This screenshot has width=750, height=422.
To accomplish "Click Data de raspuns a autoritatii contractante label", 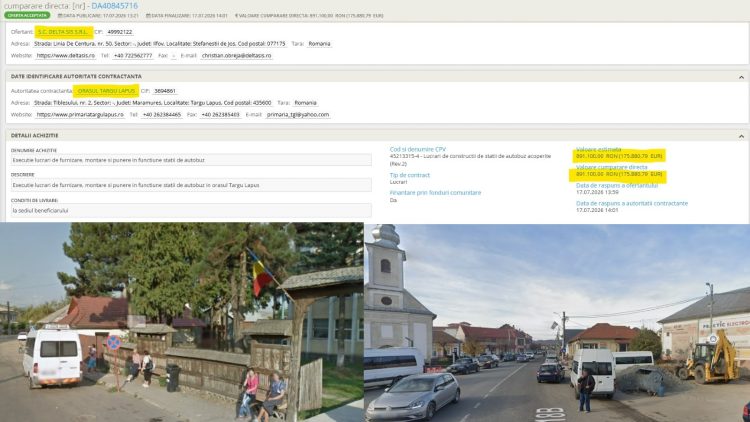I will pos(632,203).
